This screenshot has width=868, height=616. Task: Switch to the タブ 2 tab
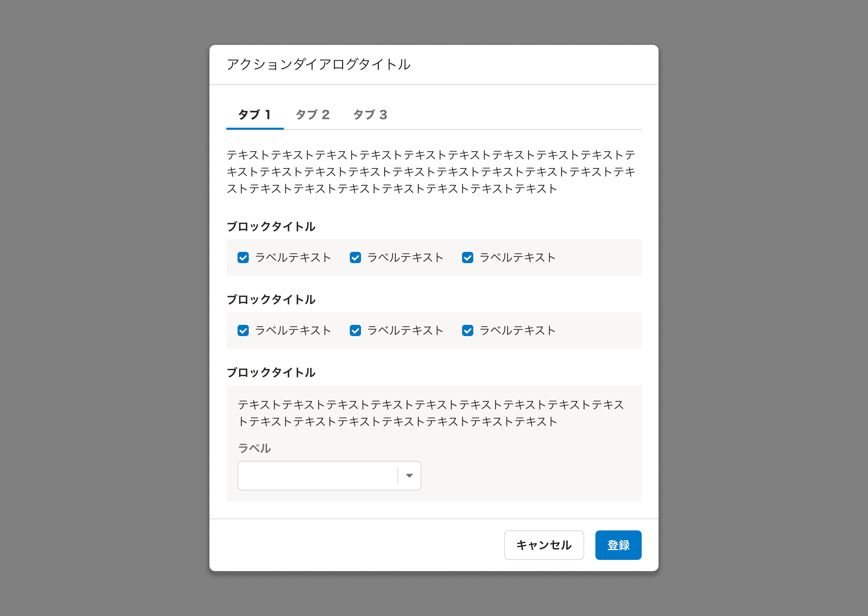(x=312, y=115)
